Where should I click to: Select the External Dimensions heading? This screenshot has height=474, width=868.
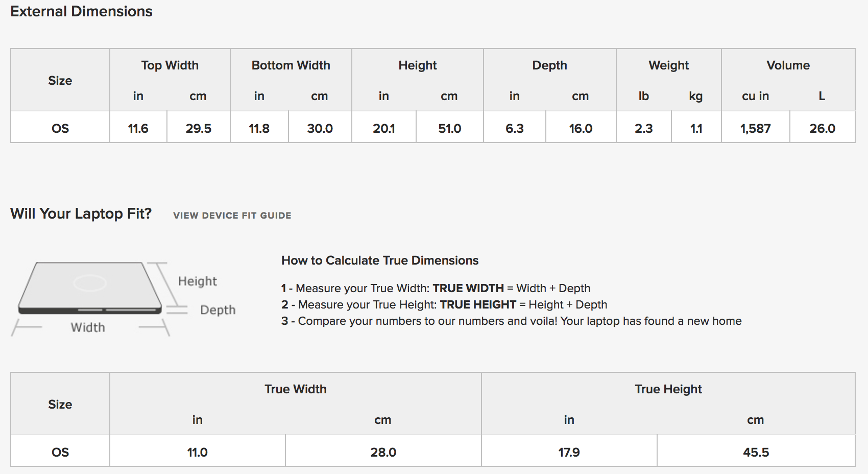point(81,11)
